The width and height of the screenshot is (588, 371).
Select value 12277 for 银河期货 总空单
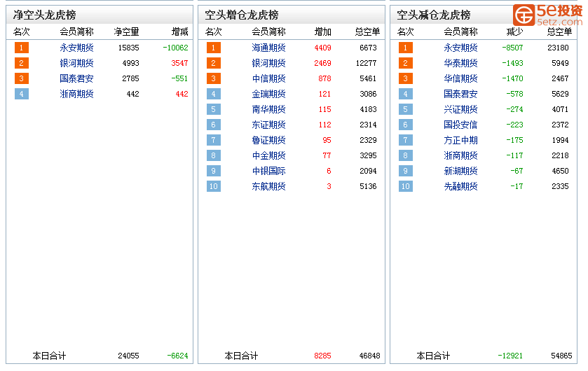tap(366, 63)
